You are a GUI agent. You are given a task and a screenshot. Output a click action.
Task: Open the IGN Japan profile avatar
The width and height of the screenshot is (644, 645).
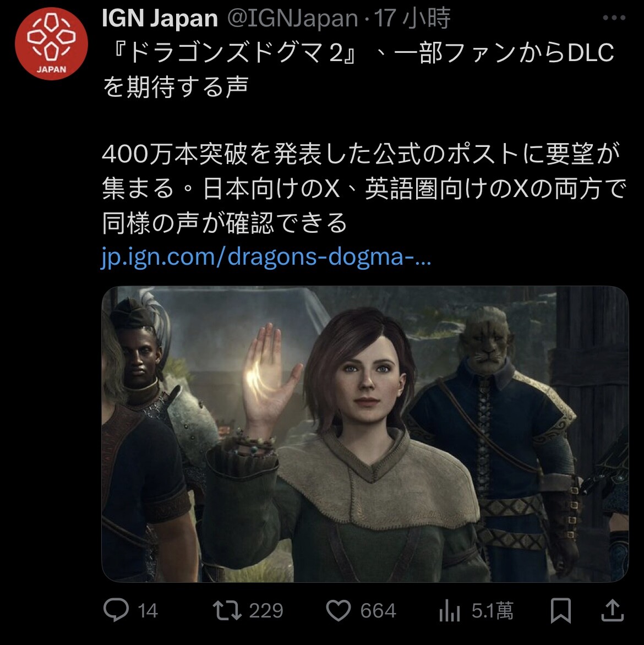point(51,43)
